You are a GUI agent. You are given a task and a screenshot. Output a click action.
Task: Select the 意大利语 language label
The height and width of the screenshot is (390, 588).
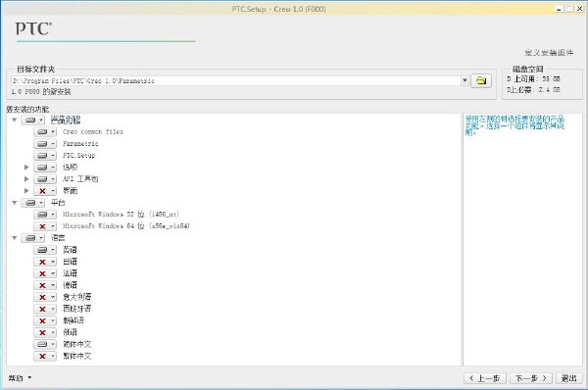(77, 297)
